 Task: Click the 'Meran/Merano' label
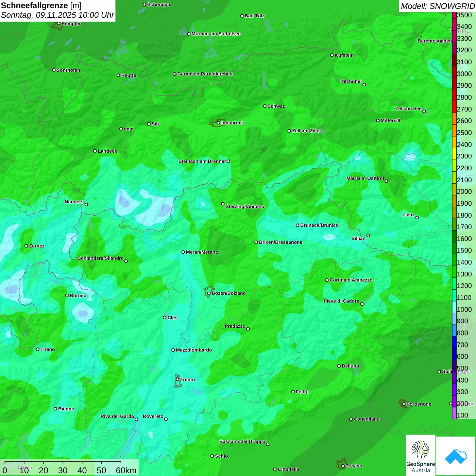[x=202, y=252]
